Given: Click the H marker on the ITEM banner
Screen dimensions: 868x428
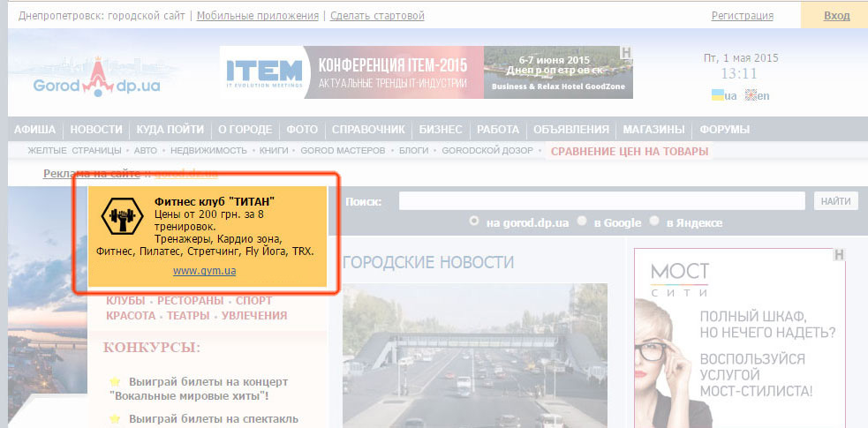Looking at the screenshot, I should [626, 52].
